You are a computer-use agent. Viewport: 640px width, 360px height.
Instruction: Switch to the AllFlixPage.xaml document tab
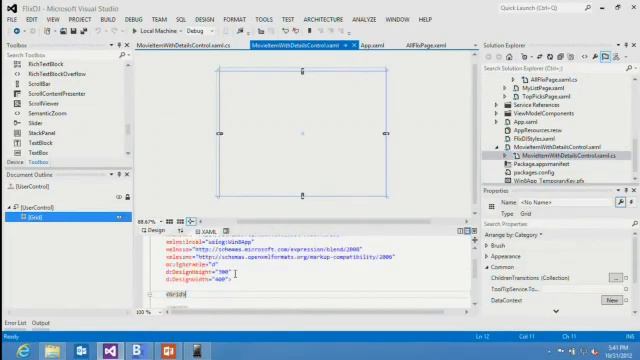point(426,45)
